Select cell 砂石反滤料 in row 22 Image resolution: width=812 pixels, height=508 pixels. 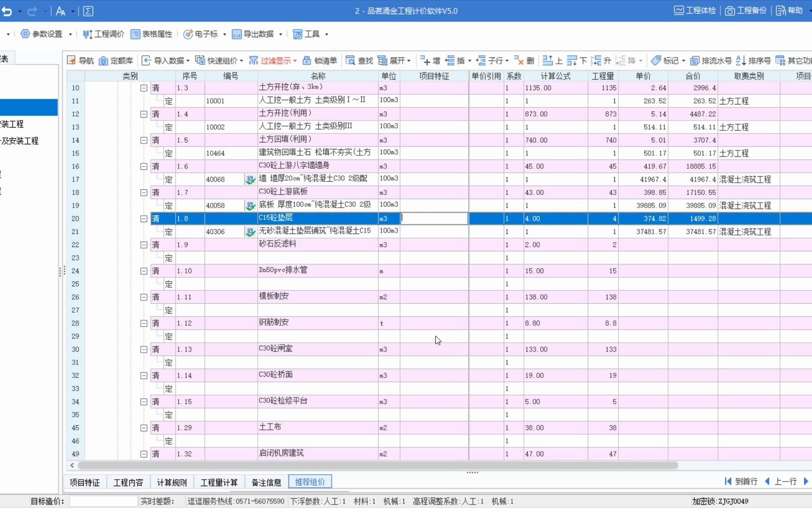click(x=318, y=245)
